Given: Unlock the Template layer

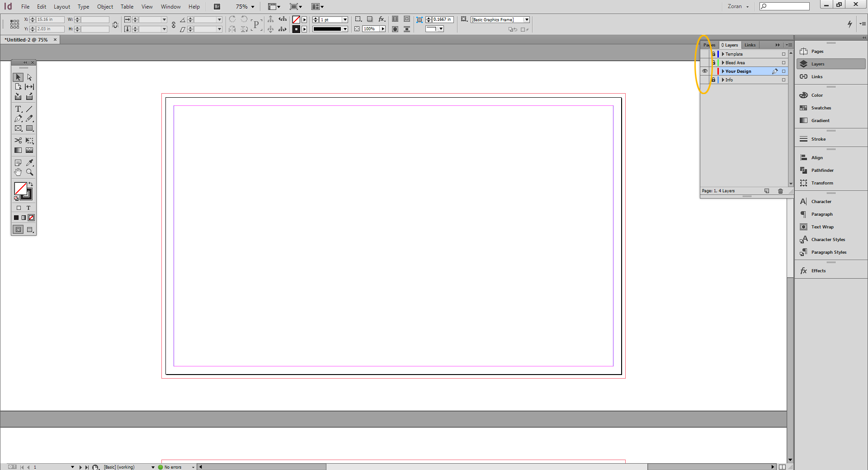Looking at the screenshot, I should [714, 54].
